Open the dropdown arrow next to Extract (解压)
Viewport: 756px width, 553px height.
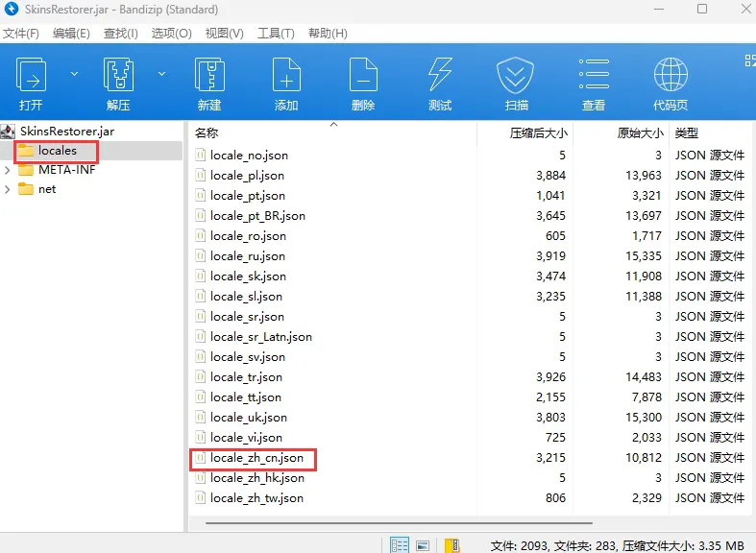tap(161, 73)
